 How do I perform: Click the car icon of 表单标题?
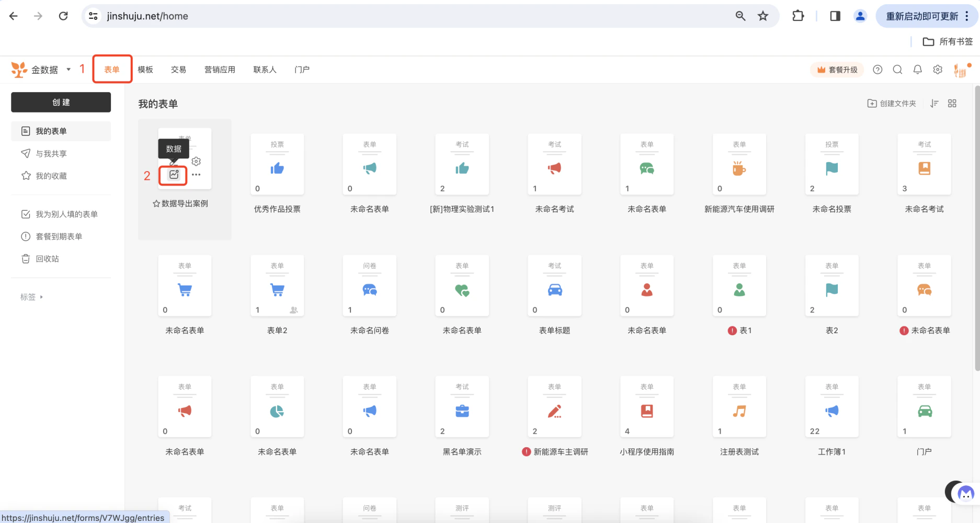click(555, 290)
